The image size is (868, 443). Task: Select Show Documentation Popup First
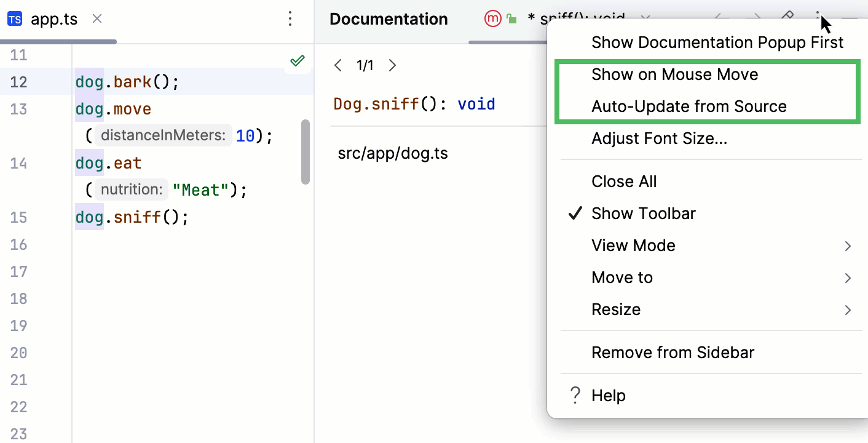(x=717, y=42)
